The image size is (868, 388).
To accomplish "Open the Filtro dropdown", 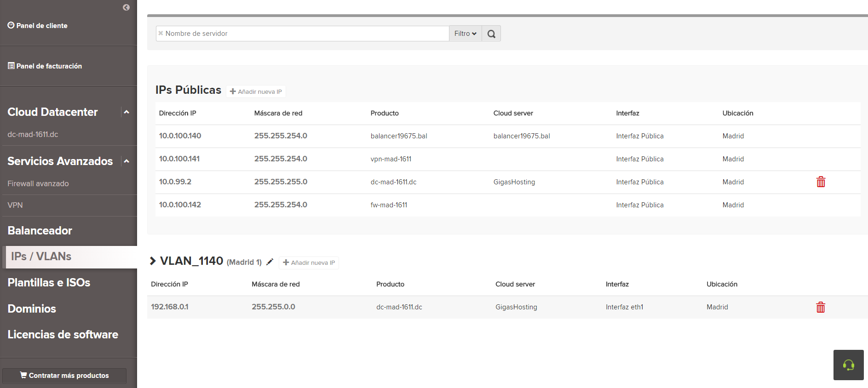I will click(x=466, y=34).
